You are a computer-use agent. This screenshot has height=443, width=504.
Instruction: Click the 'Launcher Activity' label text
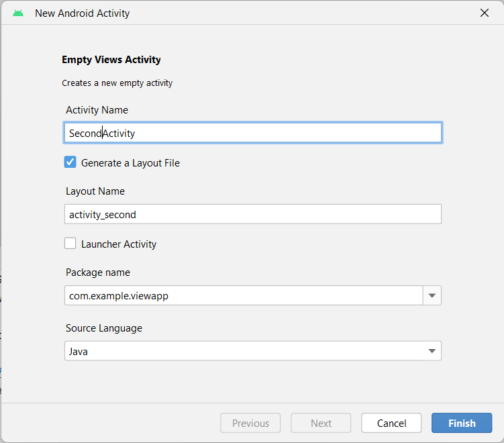point(119,244)
